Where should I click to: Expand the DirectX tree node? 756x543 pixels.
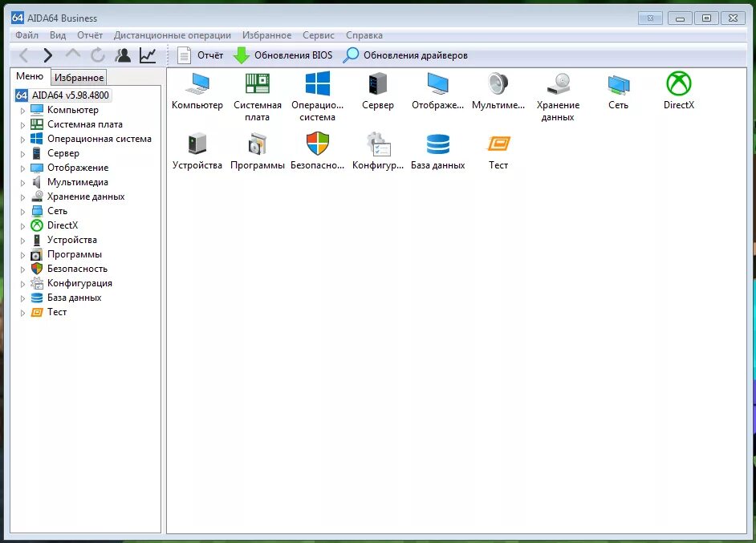[x=22, y=226]
